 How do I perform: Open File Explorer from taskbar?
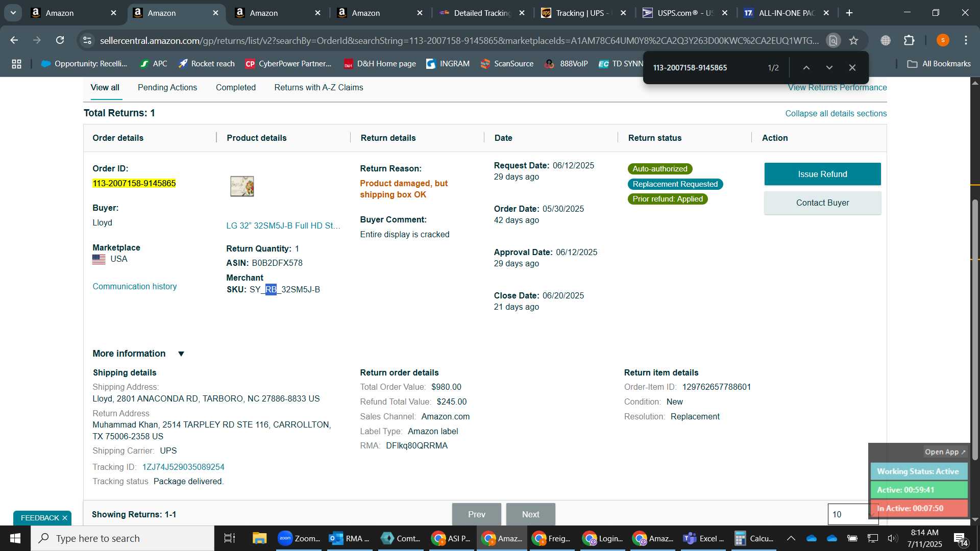pyautogui.click(x=259, y=538)
